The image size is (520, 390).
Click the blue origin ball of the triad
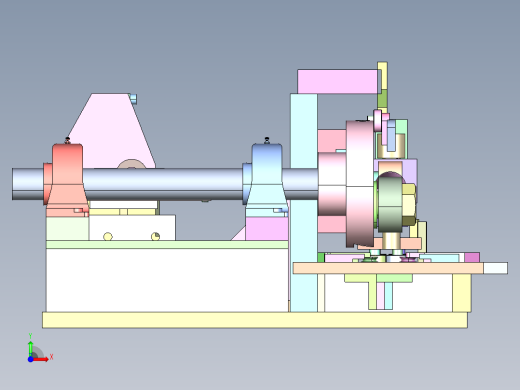[x=30, y=359]
